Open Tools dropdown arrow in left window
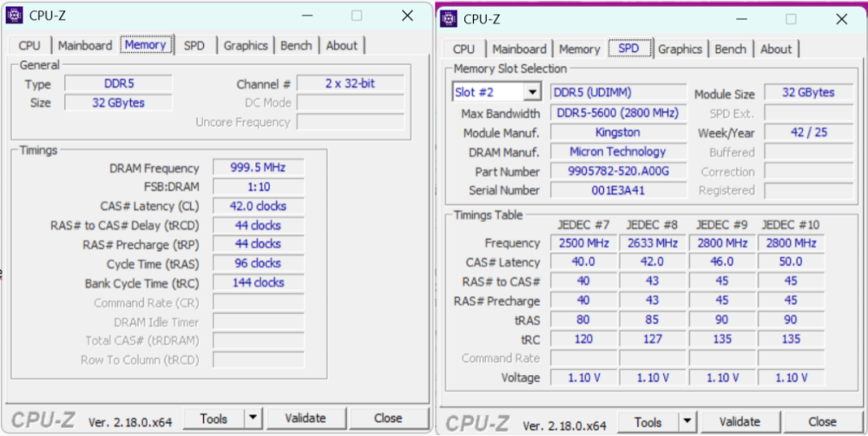Image resolution: width=868 pixels, height=436 pixels. click(253, 419)
